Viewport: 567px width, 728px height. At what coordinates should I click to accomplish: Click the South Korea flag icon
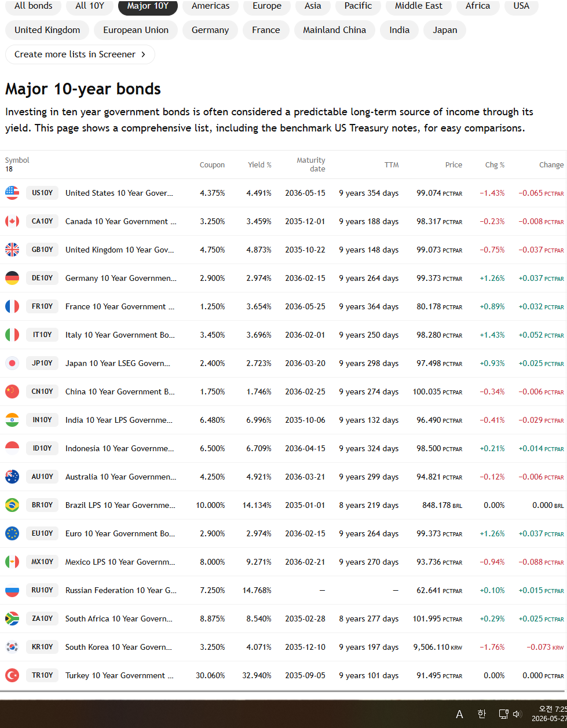pos(12,647)
